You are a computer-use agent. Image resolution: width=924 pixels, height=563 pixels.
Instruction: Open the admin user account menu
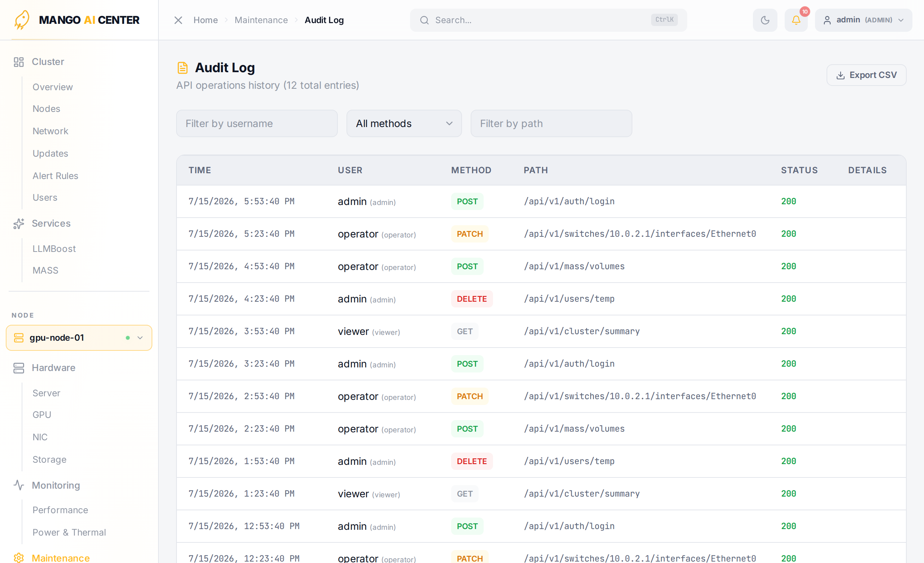tap(863, 20)
